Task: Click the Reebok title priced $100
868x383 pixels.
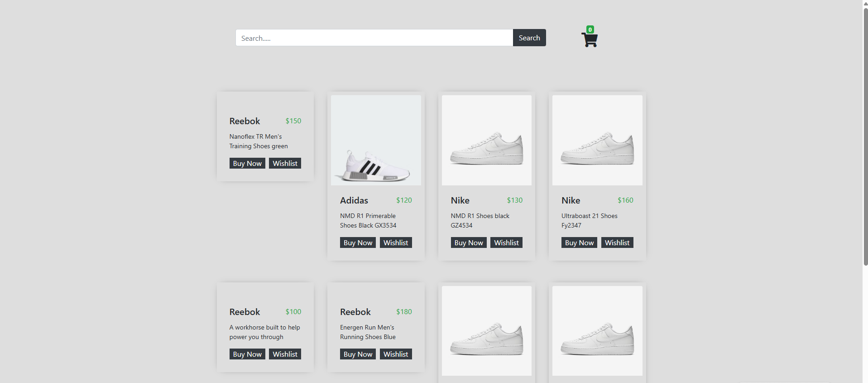Action: tap(245, 312)
